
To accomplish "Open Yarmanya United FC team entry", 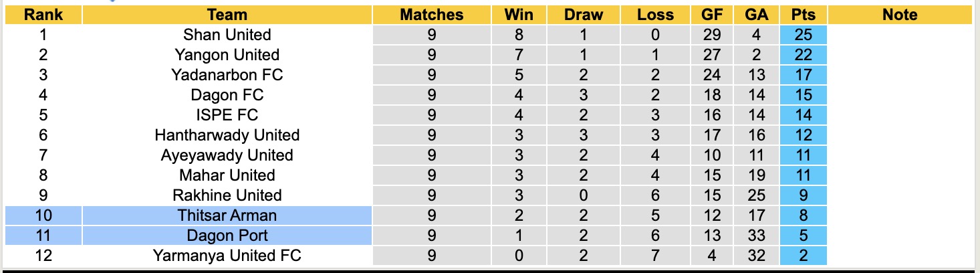I will (x=227, y=256).
